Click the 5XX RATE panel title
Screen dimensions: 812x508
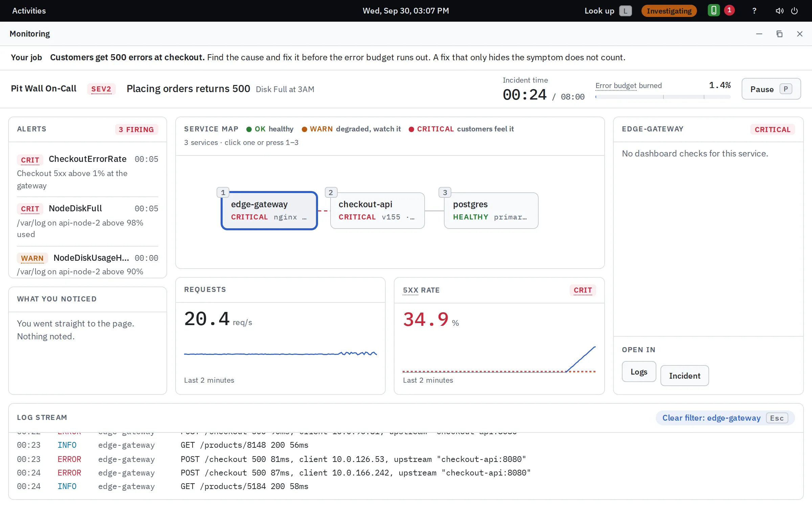pos(421,290)
